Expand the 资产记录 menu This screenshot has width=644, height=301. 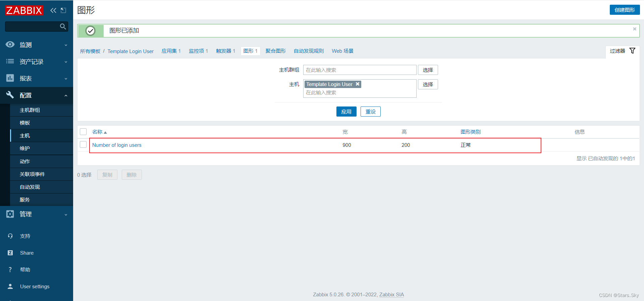coord(66,62)
